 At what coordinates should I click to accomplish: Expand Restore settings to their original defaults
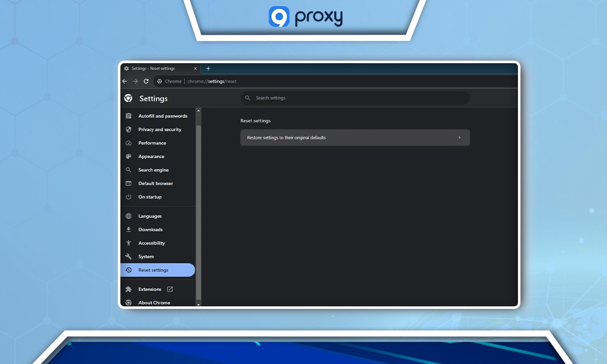355,138
